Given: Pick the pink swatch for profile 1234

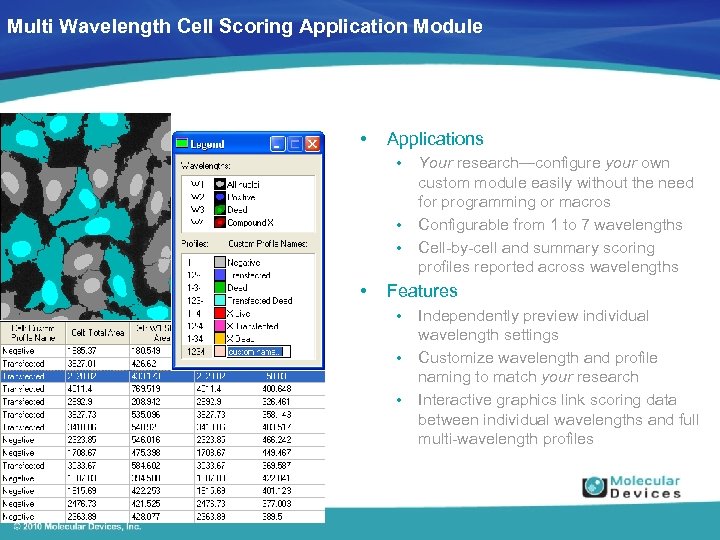Looking at the screenshot, I should click(220, 351).
